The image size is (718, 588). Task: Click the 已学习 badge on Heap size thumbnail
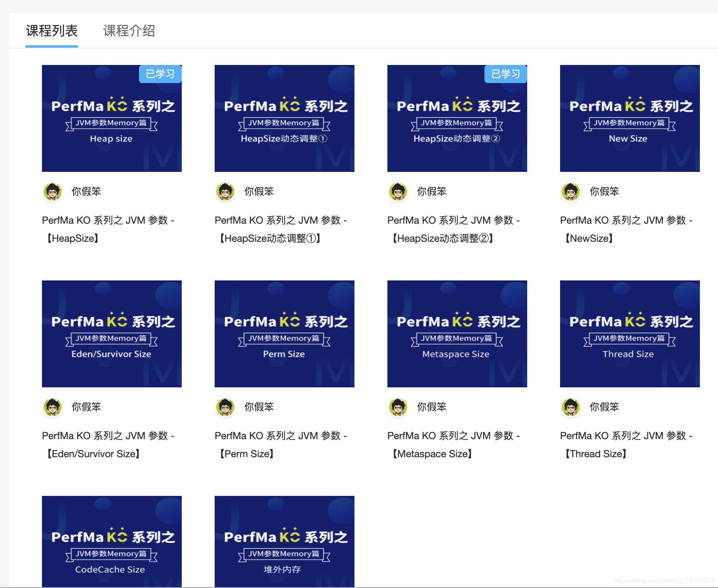(x=160, y=74)
